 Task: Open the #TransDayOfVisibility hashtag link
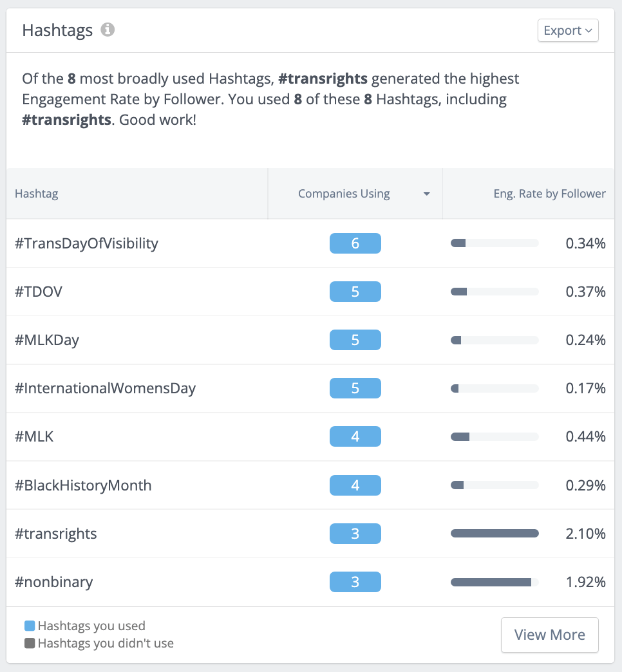click(86, 243)
